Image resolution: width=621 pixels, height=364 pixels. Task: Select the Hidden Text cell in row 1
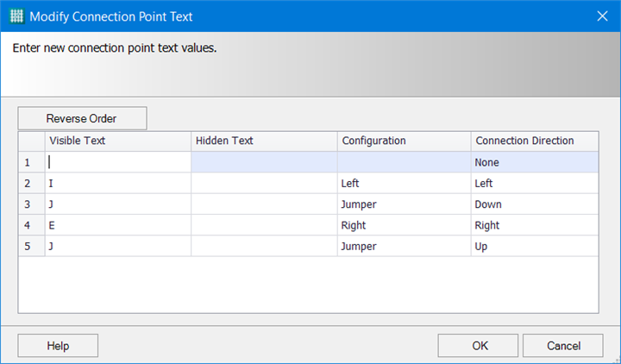coord(264,162)
